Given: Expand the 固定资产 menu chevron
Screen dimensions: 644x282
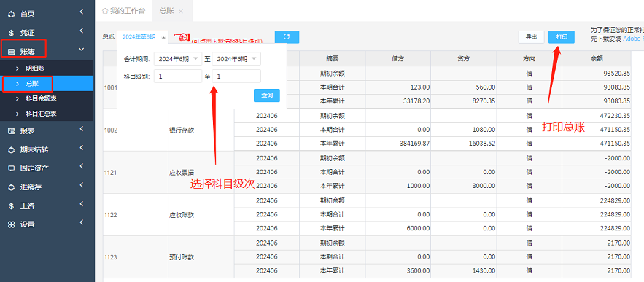Looking at the screenshot, I should (82, 166).
